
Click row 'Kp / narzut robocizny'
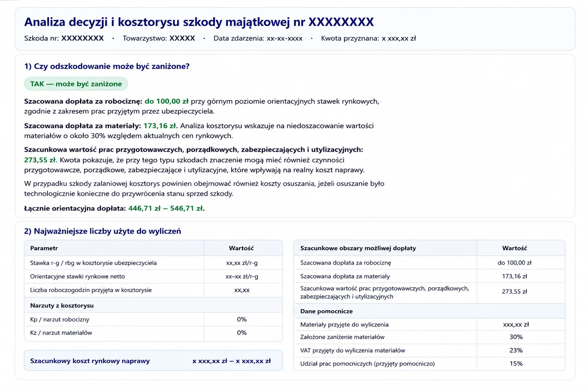(153, 319)
